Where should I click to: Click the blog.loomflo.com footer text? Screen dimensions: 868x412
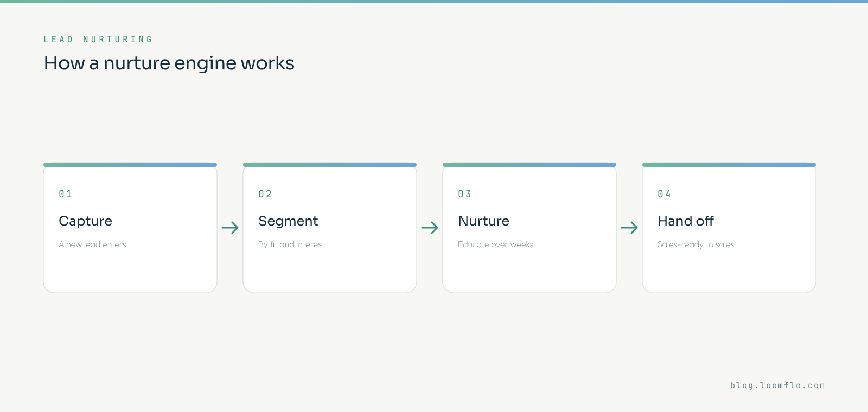click(777, 385)
